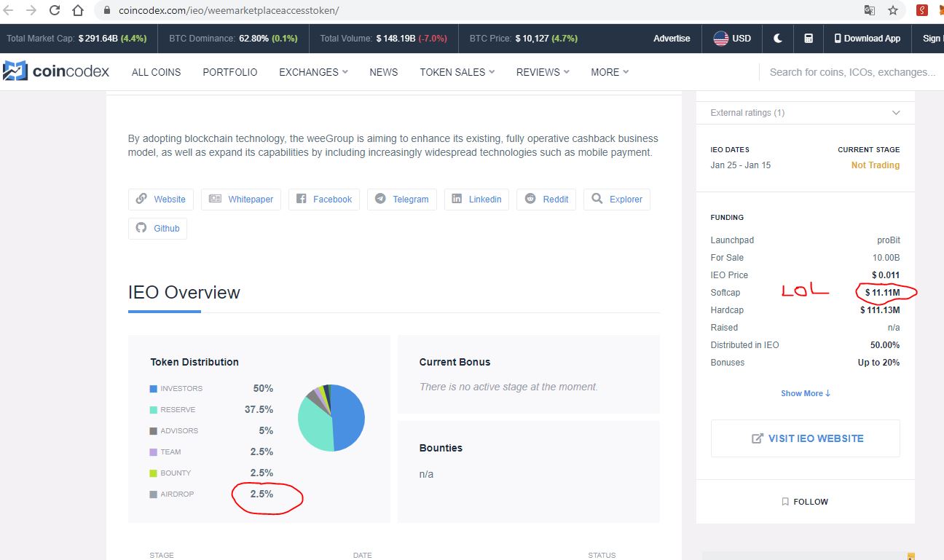Click the search field for coins, ICOs, exchanges
Image resolution: width=944 pixels, height=560 pixels.
coord(852,72)
